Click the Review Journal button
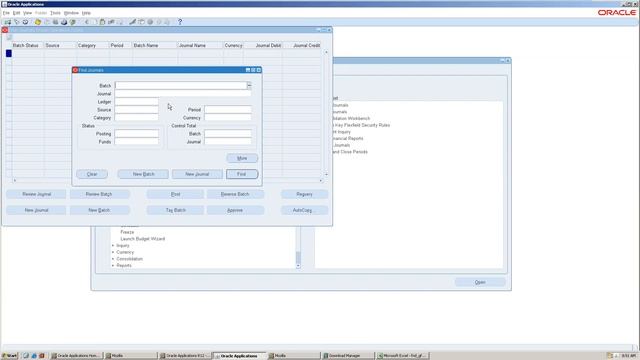This screenshot has height=360, width=640. click(36, 194)
